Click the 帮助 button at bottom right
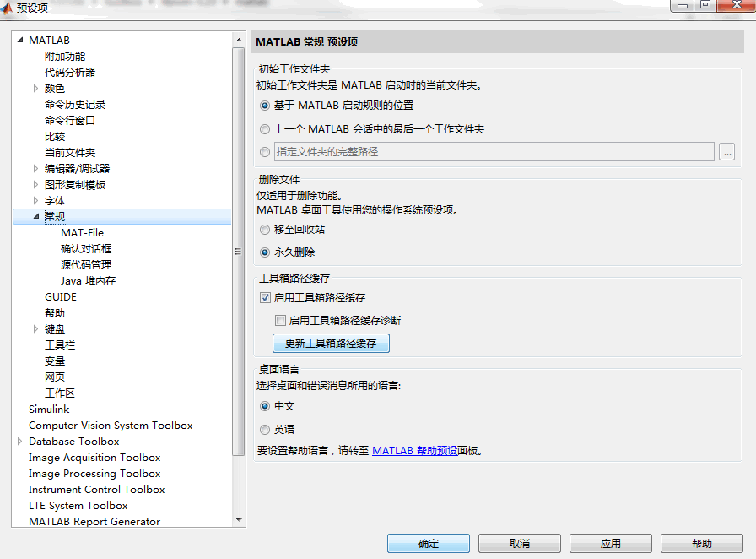756x559 pixels. (x=701, y=544)
